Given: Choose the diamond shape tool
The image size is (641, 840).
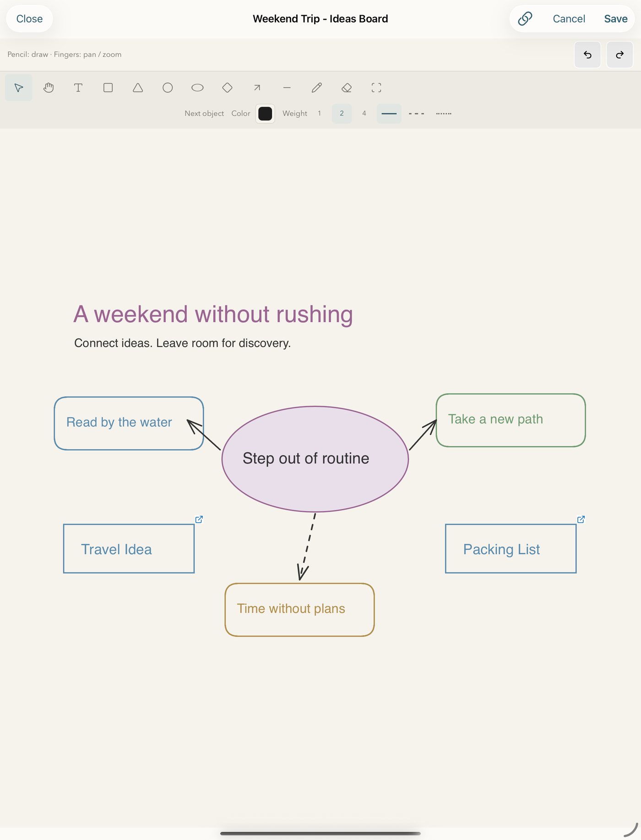Looking at the screenshot, I should (227, 87).
